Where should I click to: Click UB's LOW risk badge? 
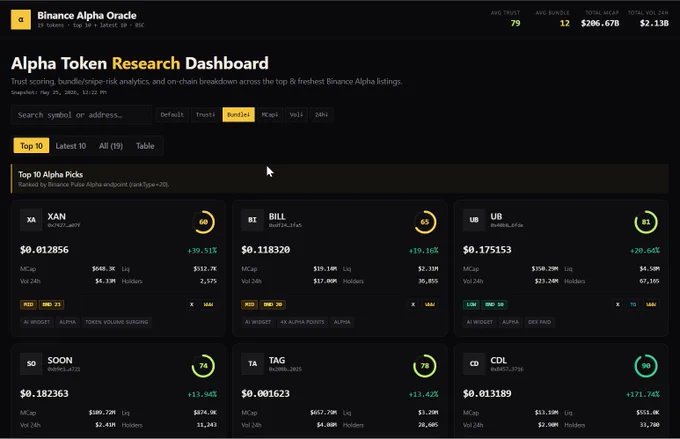coord(471,305)
